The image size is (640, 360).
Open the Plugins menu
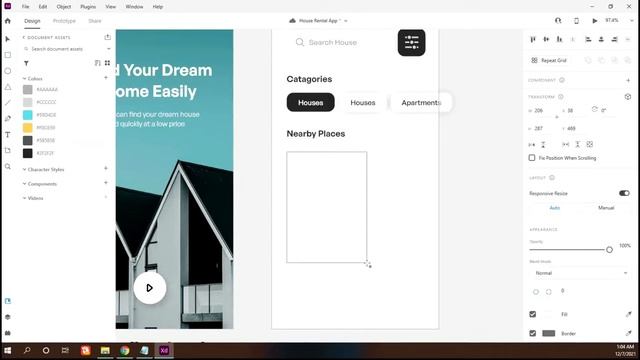click(x=88, y=7)
